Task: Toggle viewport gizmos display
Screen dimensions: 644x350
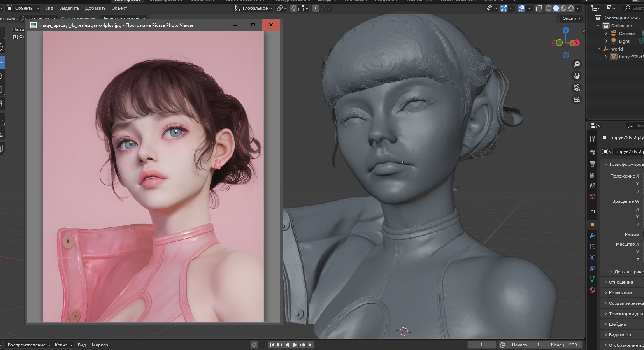Action: pyautogui.click(x=504, y=8)
